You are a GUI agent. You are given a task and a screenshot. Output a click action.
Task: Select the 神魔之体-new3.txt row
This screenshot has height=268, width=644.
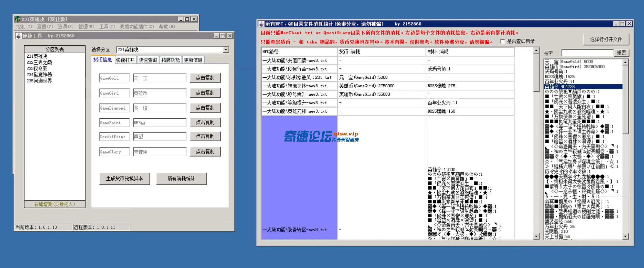click(x=388, y=86)
